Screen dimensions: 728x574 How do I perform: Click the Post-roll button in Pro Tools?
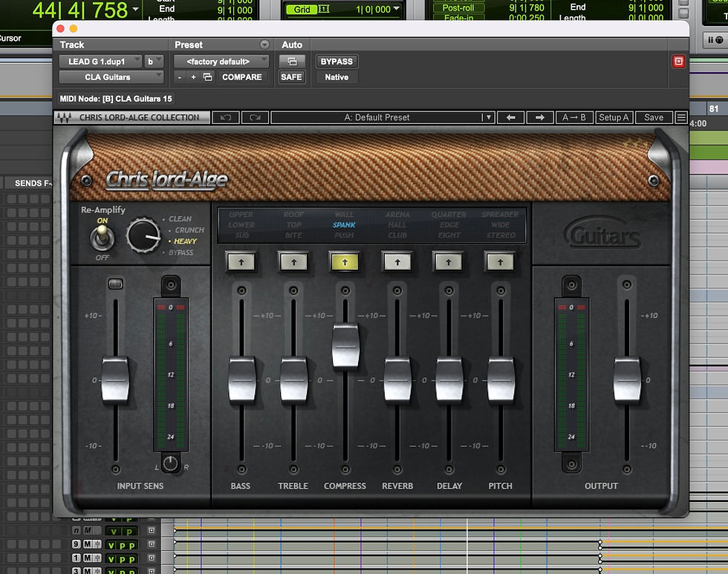tap(458, 8)
